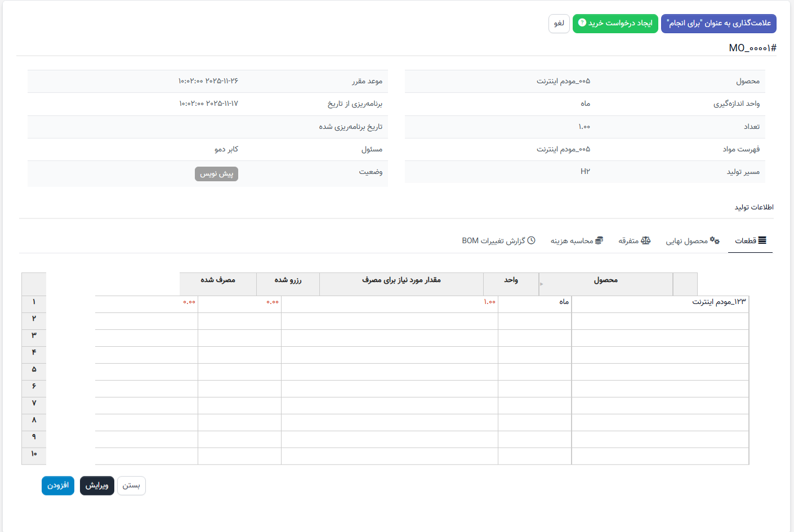Image resolution: width=794 pixels, height=532 pixels.
Task: Click the list icon on قطعات tab
Action: 762,240
